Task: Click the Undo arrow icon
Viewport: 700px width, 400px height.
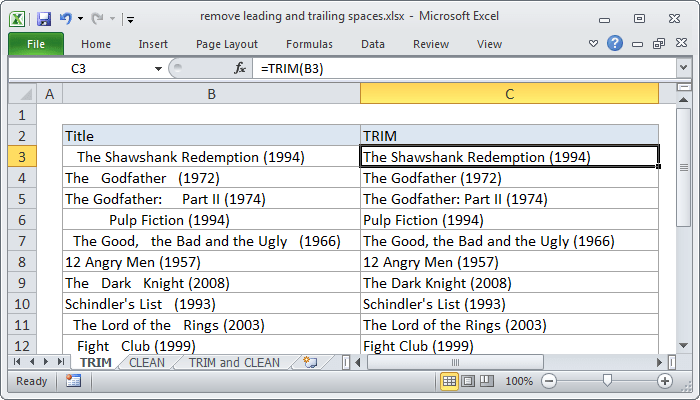Action: [x=66, y=18]
